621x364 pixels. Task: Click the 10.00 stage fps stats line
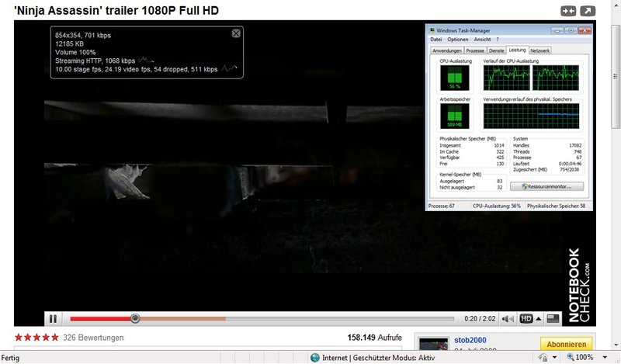[137, 69]
